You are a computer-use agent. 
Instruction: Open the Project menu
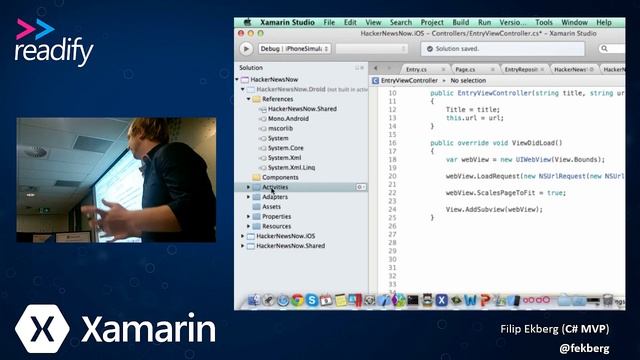(x=432, y=22)
